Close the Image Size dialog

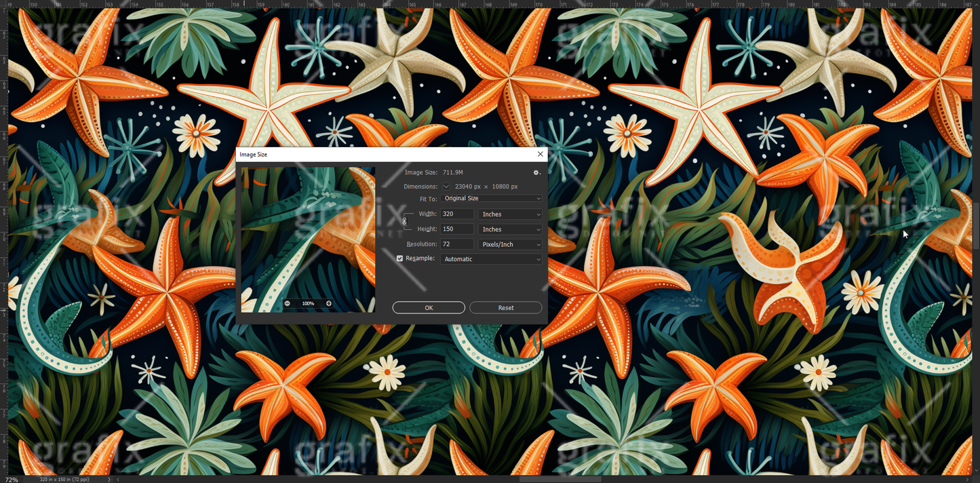539,154
